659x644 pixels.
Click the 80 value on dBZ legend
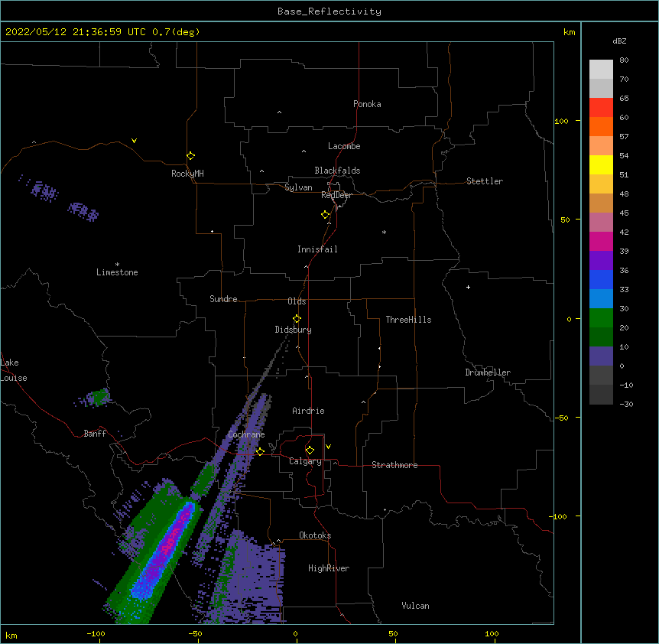pyautogui.click(x=624, y=60)
